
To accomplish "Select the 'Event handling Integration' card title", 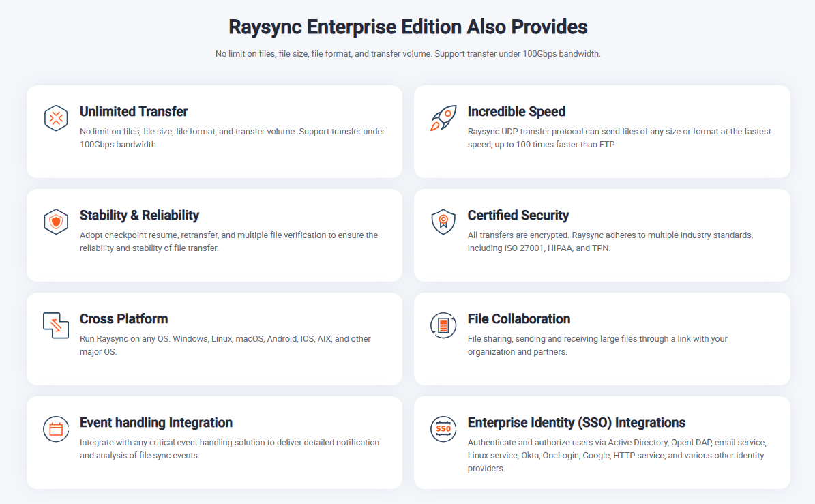I will [156, 422].
